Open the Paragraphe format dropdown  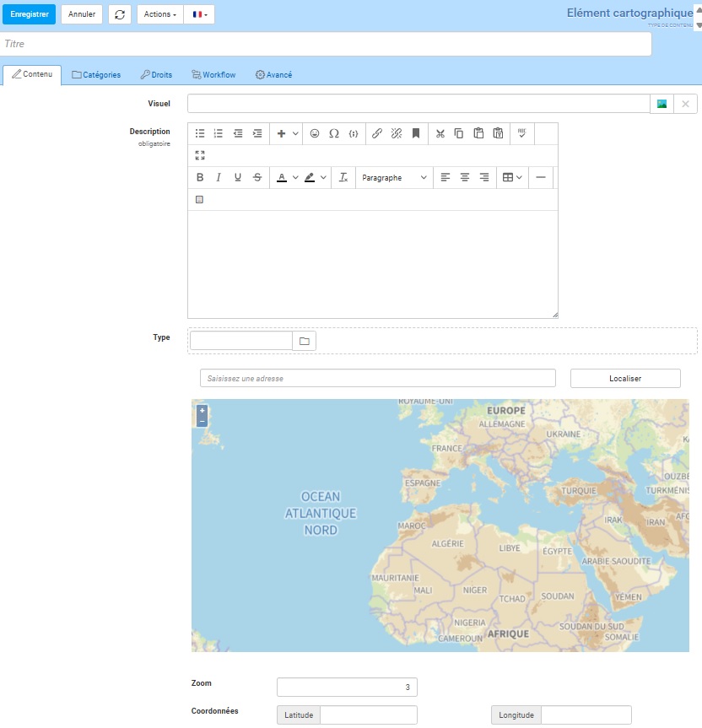point(394,177)
